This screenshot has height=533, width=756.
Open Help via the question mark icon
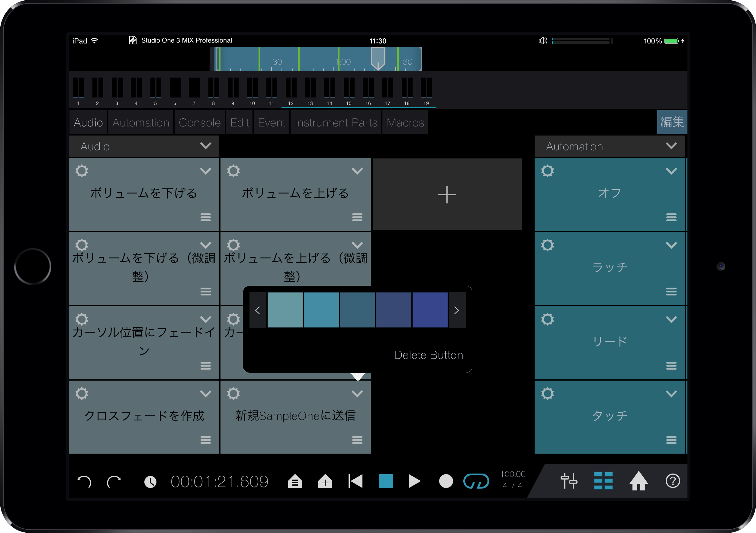click(673, 481)
